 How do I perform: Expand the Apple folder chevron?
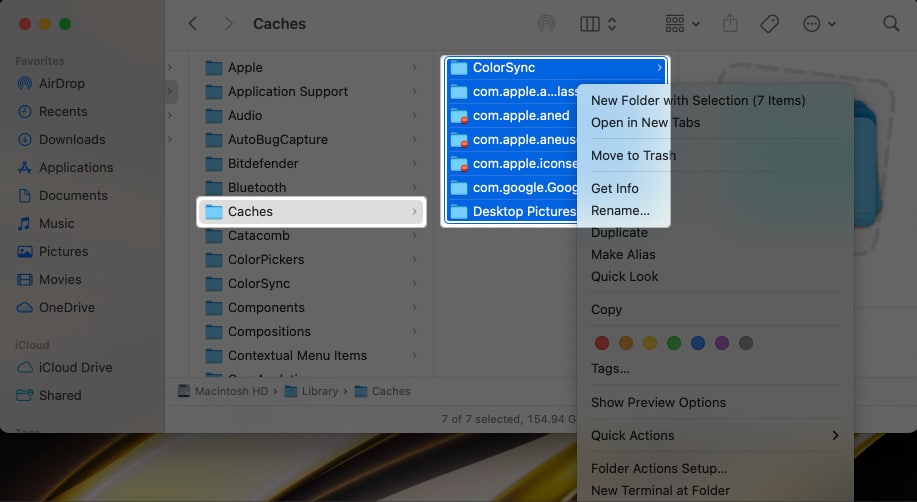pyautogui.click(x=414, y=67)
